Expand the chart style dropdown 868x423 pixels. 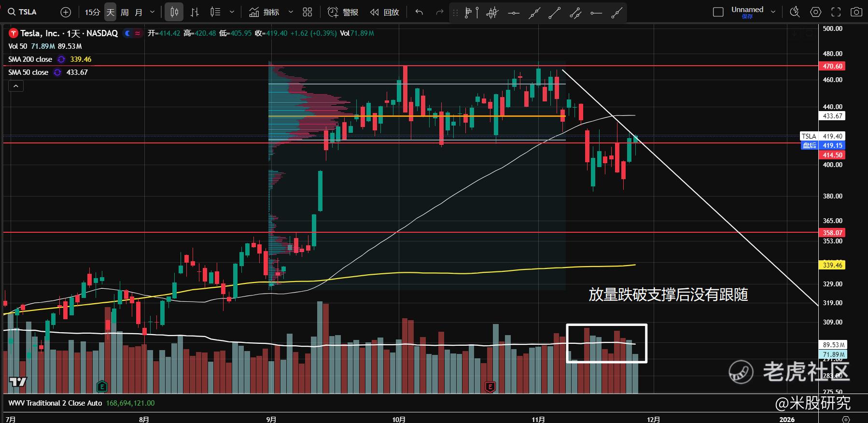point(232,12)
